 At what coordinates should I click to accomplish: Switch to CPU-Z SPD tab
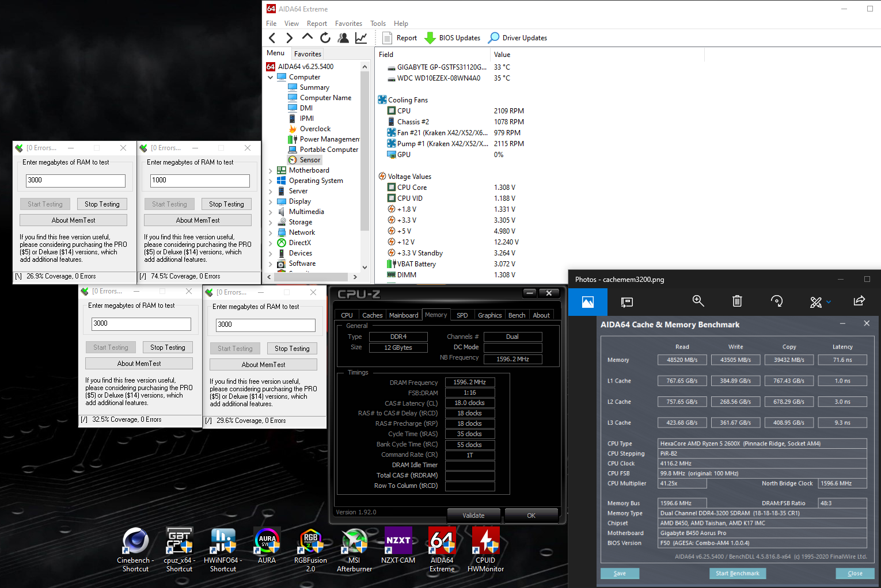[x=462, y=315]
